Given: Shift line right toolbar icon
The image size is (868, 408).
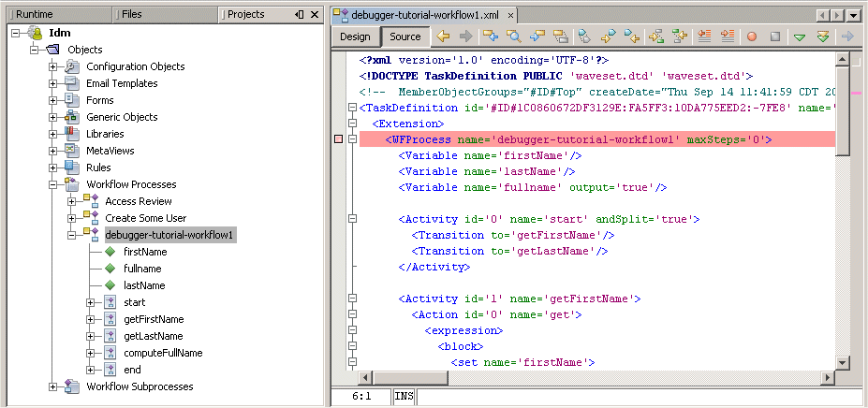Looking at the screenshot, I should (728, 36).
